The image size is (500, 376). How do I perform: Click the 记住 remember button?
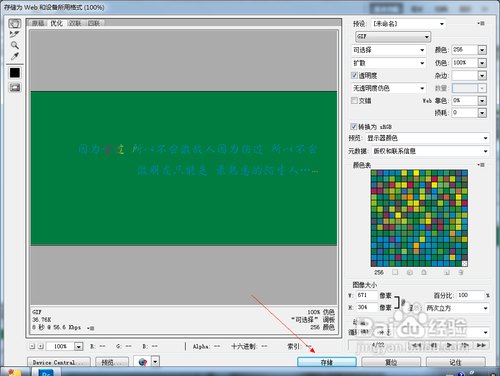coord(455,362)
